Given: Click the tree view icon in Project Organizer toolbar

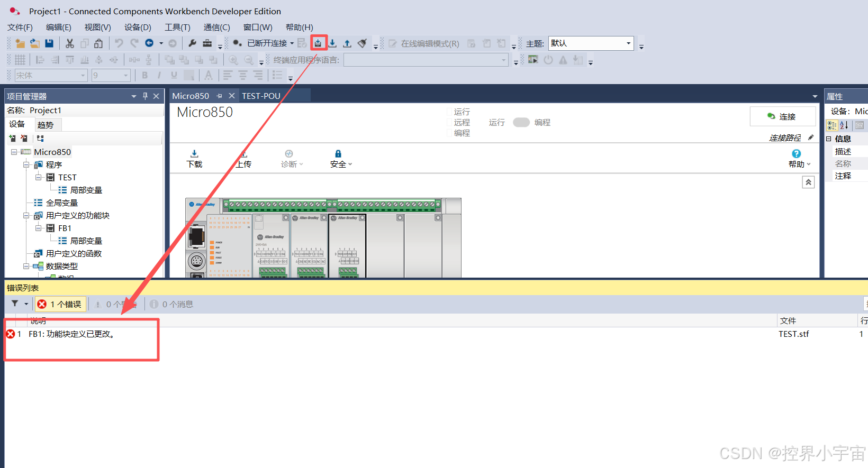Looking at the screenshot, I should coord(40,139).
